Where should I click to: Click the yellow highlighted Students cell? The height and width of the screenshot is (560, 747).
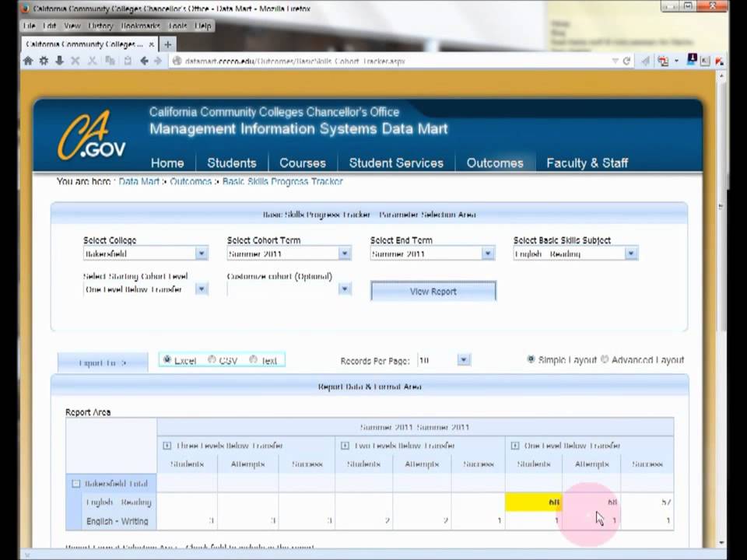point(534,502)
